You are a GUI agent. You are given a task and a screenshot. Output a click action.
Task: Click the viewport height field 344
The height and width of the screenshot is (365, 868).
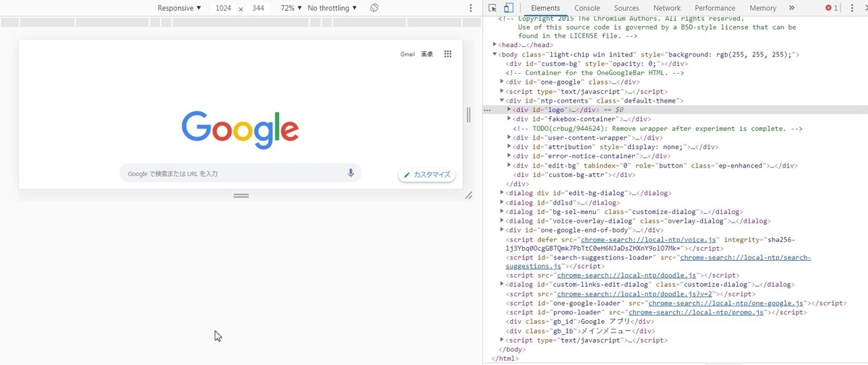(258, 8)
